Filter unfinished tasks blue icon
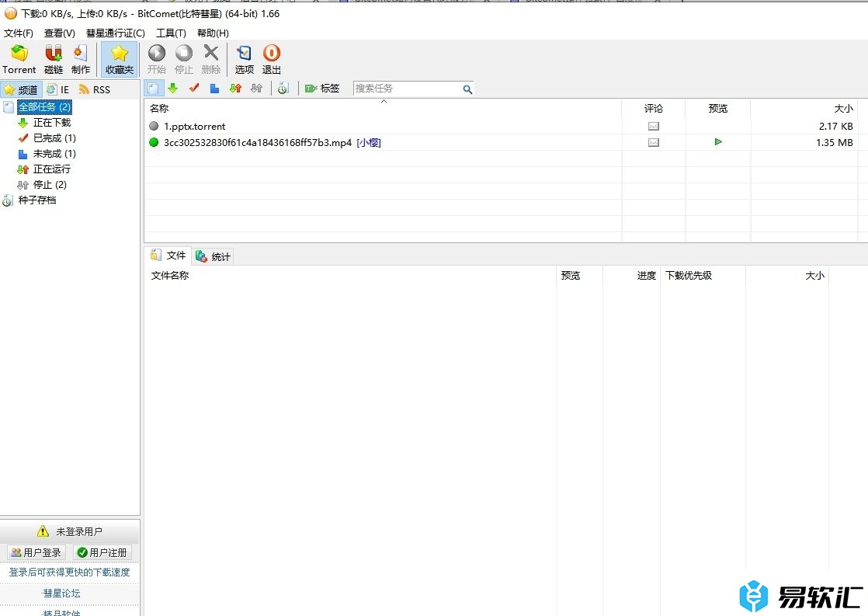The height and width of the screenshot is (616, 868). (x=215, y=89)
